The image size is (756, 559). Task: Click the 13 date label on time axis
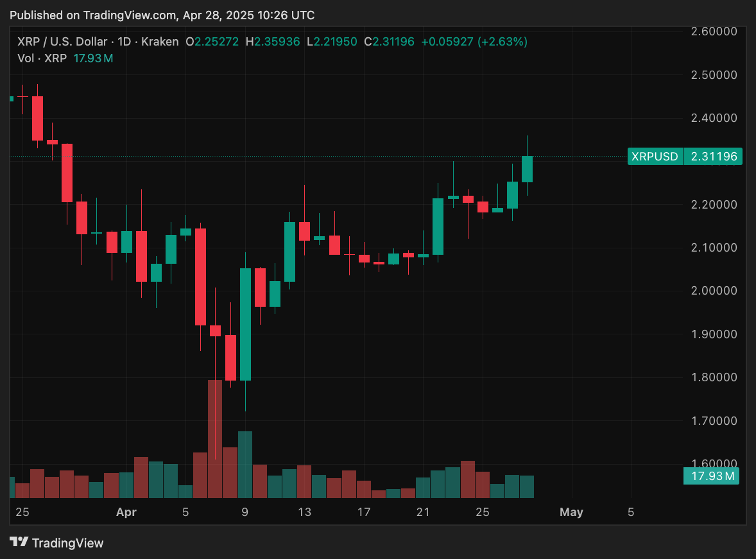(x=304, y=512)
